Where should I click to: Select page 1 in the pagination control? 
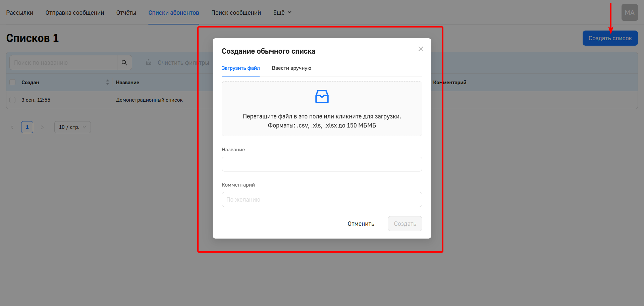(x=27, y=127)
